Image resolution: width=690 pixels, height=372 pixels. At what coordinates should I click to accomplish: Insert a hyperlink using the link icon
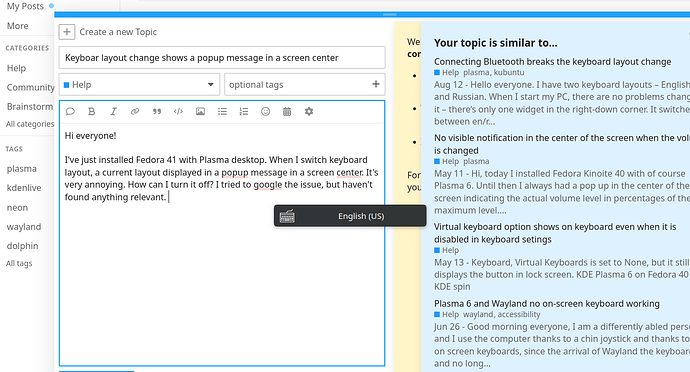click(135, 111)
